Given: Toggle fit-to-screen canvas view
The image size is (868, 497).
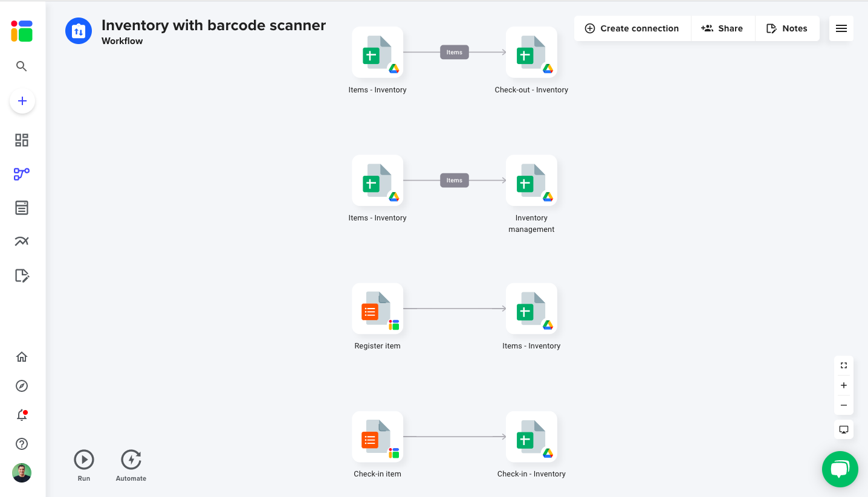Looking at the screenshot, I should coord(844,365).
